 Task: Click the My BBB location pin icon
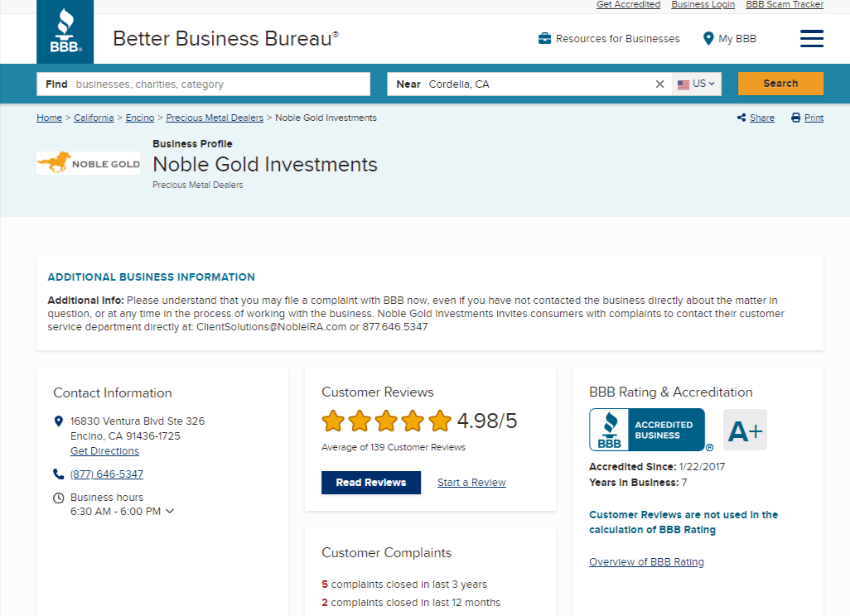click(708, 38)
